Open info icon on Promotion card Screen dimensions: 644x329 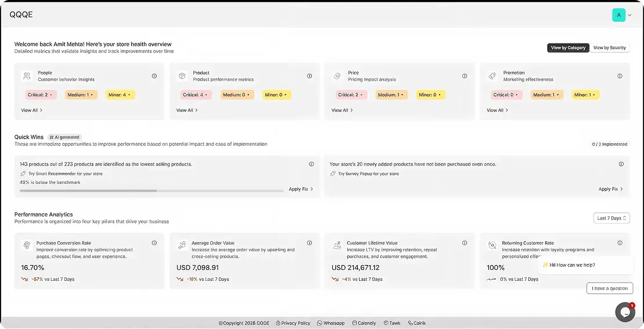(x=620, y=76)
